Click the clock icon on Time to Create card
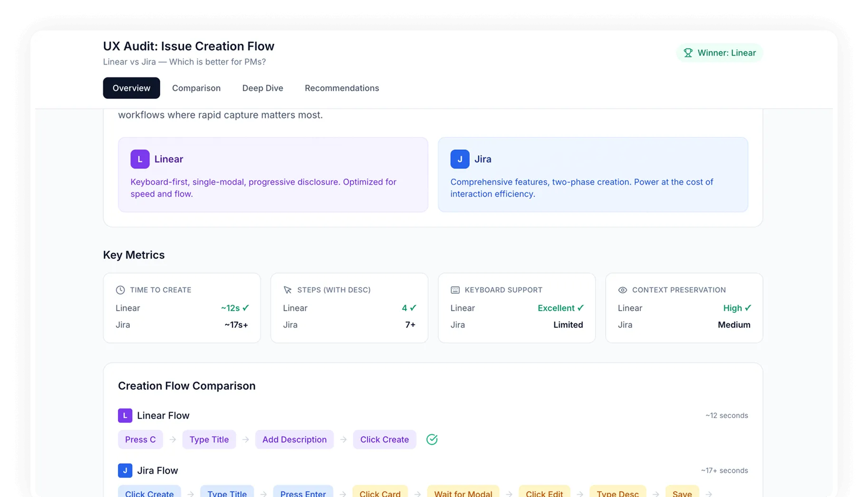 (120, 289)
